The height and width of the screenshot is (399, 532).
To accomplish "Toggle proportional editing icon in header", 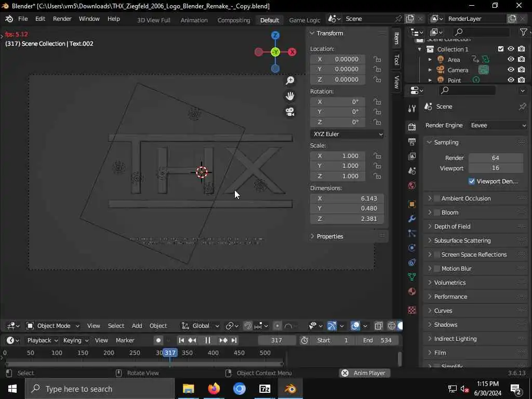I will point(277,326).
